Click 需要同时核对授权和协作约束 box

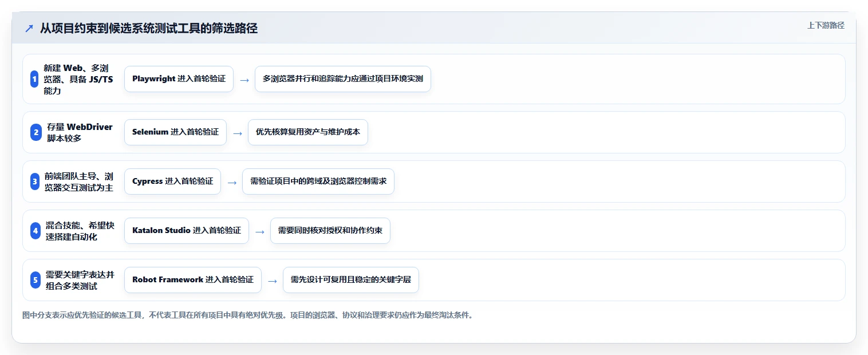[330, 231]
